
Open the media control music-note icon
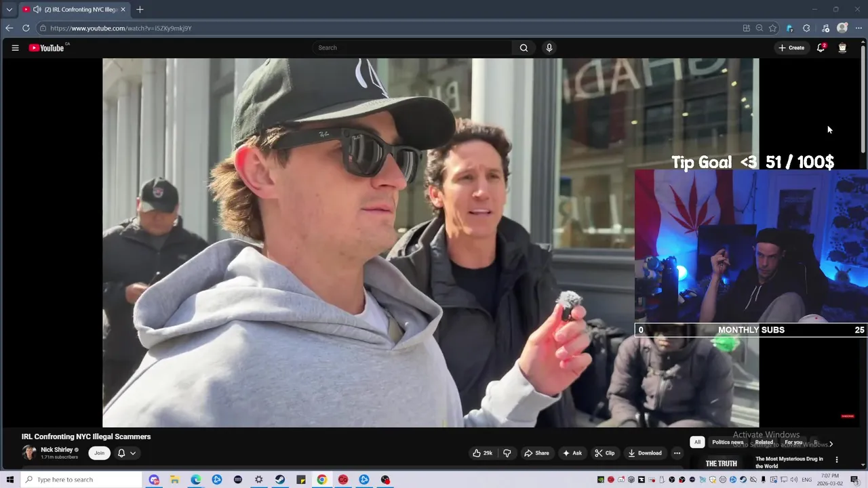825,28
